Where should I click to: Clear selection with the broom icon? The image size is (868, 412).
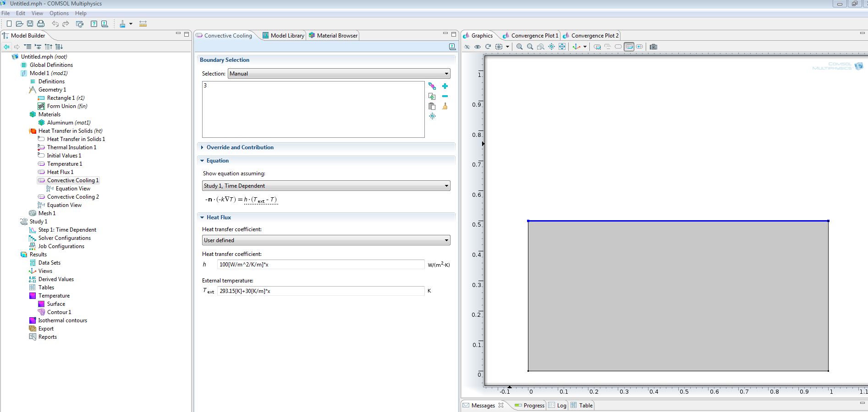click(445, 106)
